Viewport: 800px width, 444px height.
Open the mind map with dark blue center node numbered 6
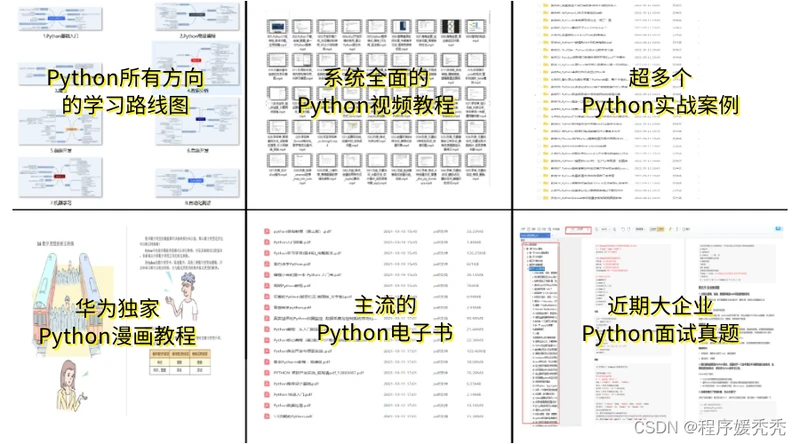[197, 122]
